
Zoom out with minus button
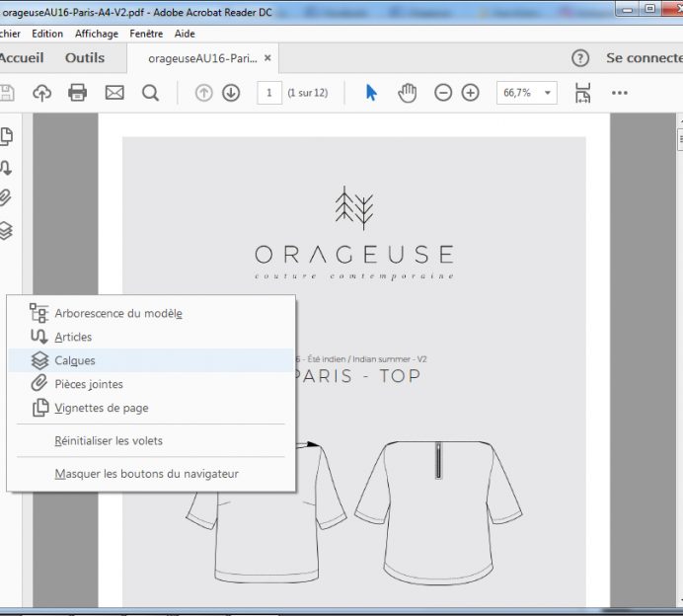click(x=443, y=93)
